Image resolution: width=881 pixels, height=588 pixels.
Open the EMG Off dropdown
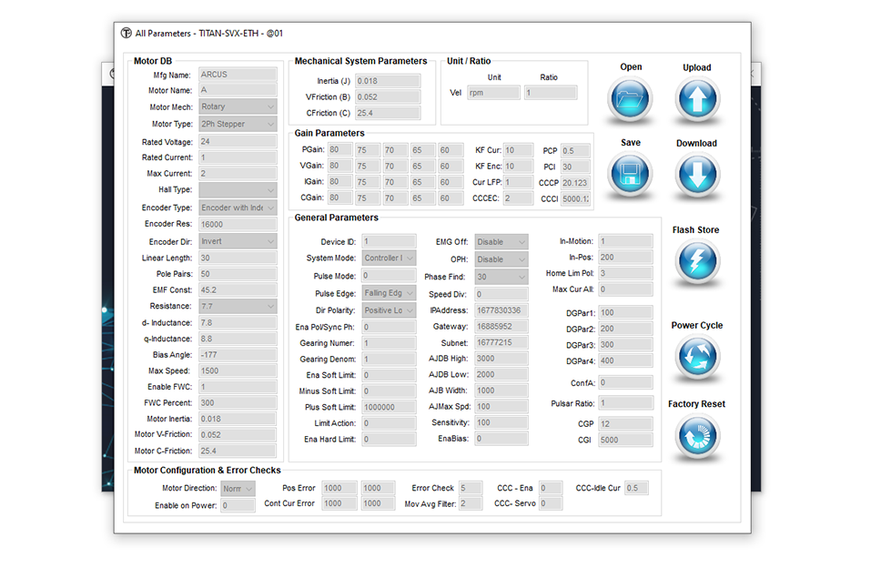tap(501, 242)
